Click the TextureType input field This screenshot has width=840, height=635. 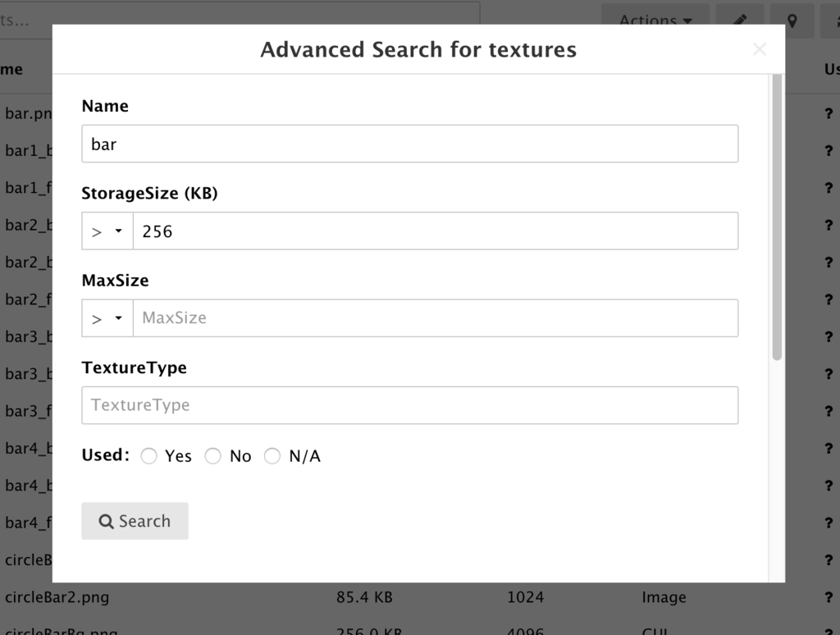coord(410,405)
